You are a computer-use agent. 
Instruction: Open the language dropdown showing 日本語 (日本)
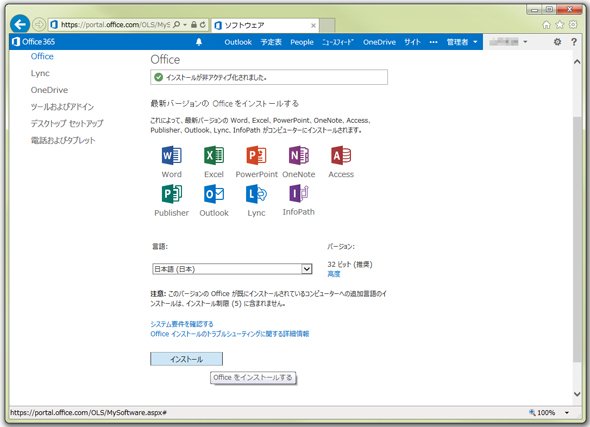pyautogui.click(x=232, y=269)
